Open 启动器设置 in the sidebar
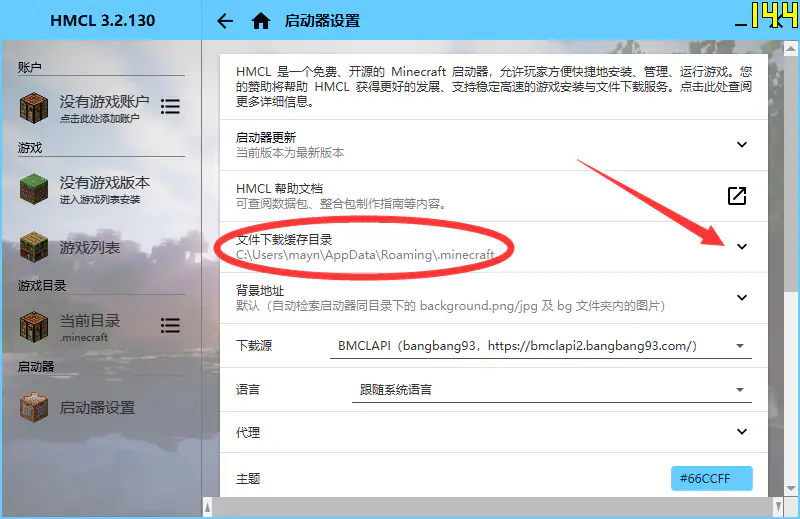The width and height of the screenshot is (800, 519). [97, 408]
